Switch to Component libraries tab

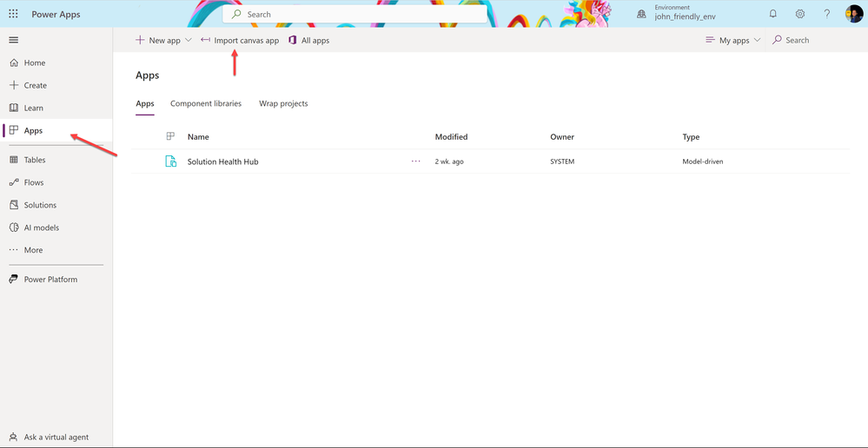pyautogui.click(x=206, y=103)
